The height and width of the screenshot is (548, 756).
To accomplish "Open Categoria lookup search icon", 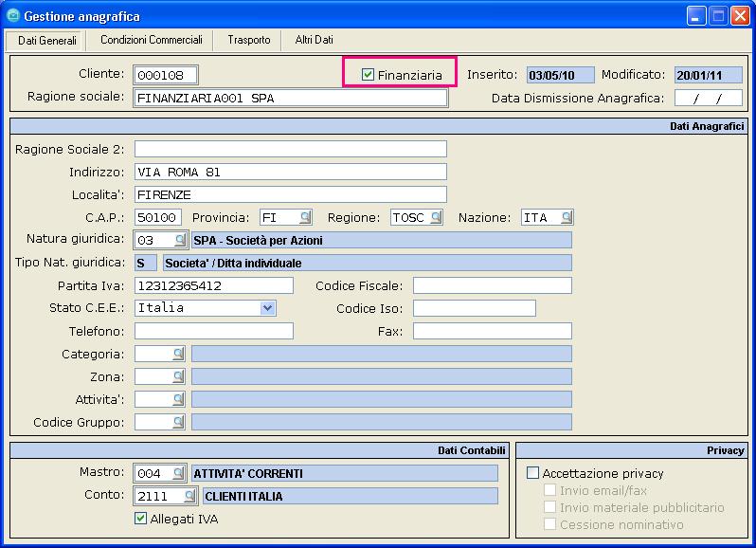I will [x=178, y=354].
